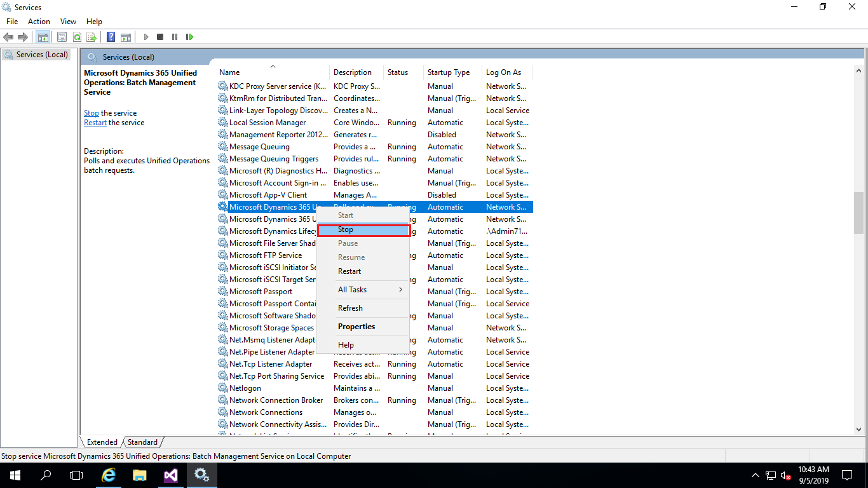
Task: Open the Action menu
Action: point(39,22)
